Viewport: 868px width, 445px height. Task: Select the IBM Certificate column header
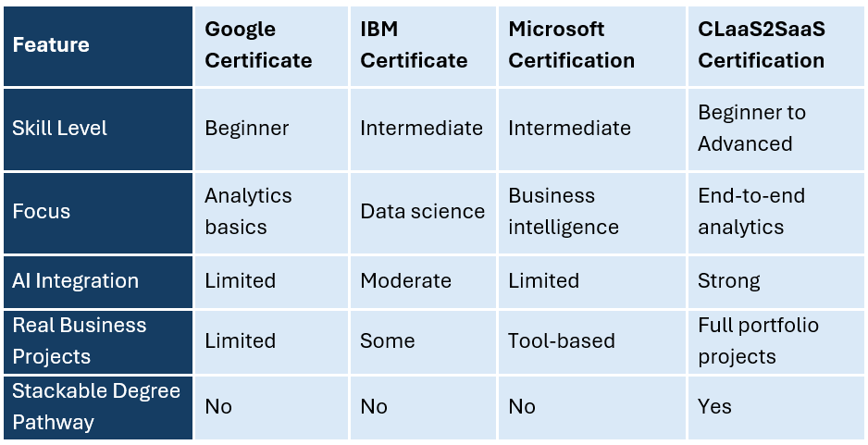[x=423, y=46]
